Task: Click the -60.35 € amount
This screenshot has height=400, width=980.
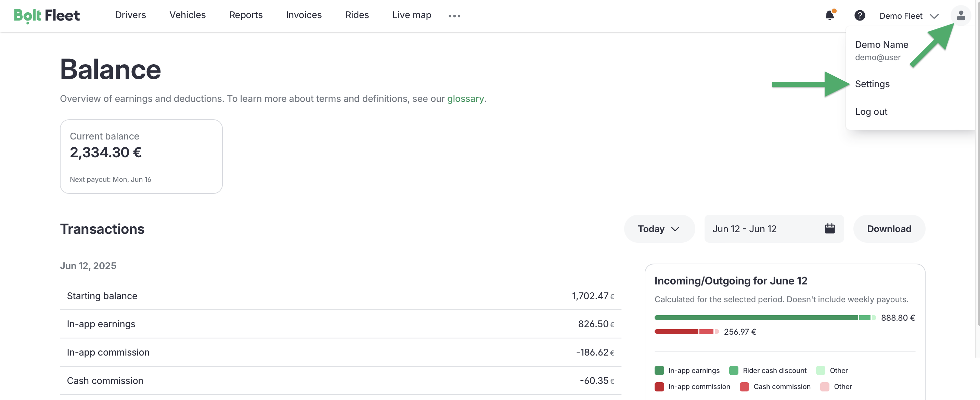Action: point(597,381)
